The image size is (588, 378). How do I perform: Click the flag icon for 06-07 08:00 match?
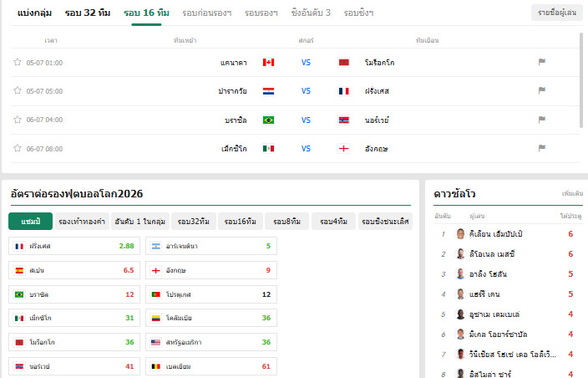pos(542,148)
